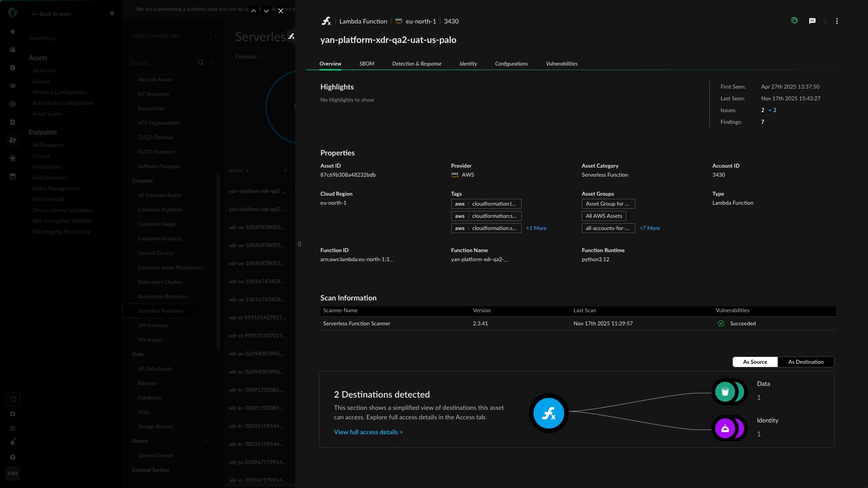This screenshot has width=868, height=488.
Task: Open the comments chat icon
Action: click(x=812, y=21)
